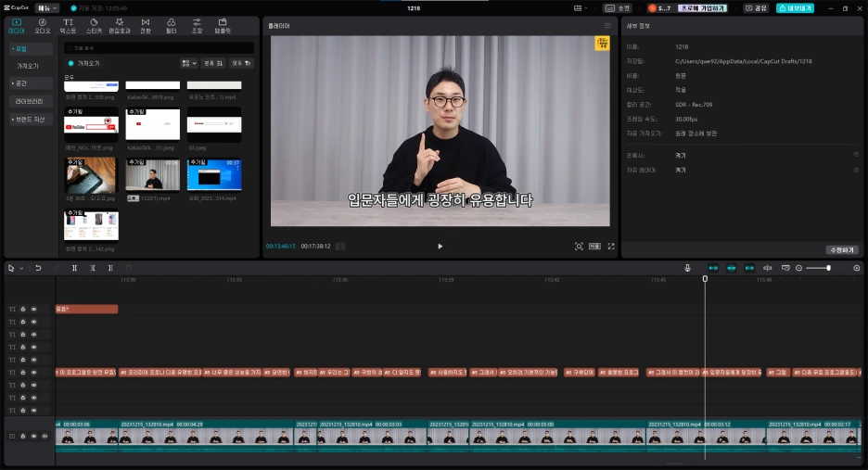The image size is (868, 470).
Task: Collapse the 로컬 section in media sidebar
Action: coord(31,49)
